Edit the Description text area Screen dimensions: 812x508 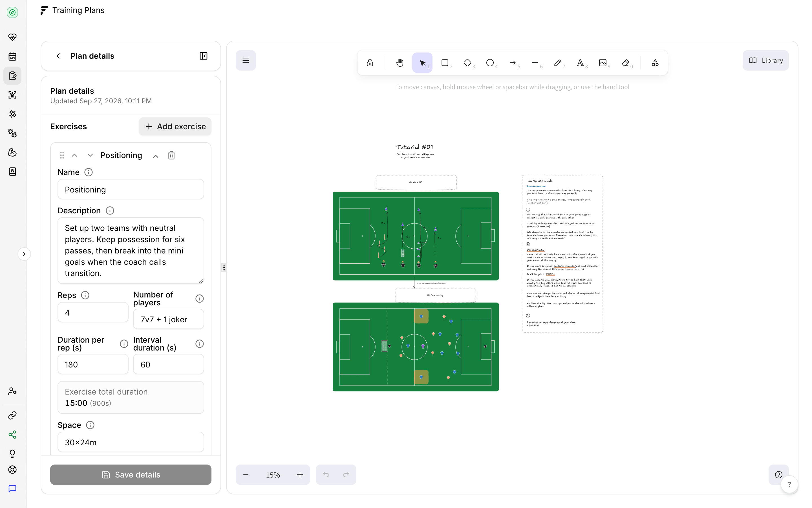click(131, 251)
